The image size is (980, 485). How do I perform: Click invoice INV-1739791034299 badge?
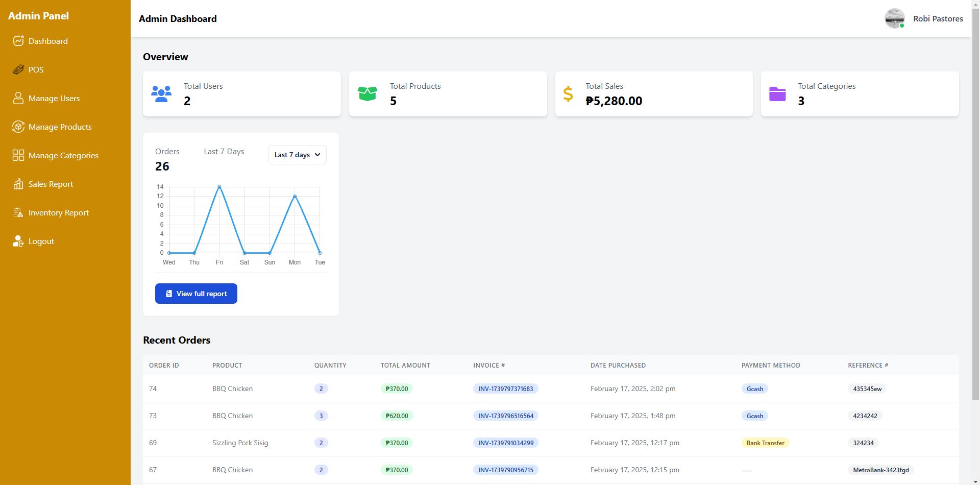click(x=506, y=443)
